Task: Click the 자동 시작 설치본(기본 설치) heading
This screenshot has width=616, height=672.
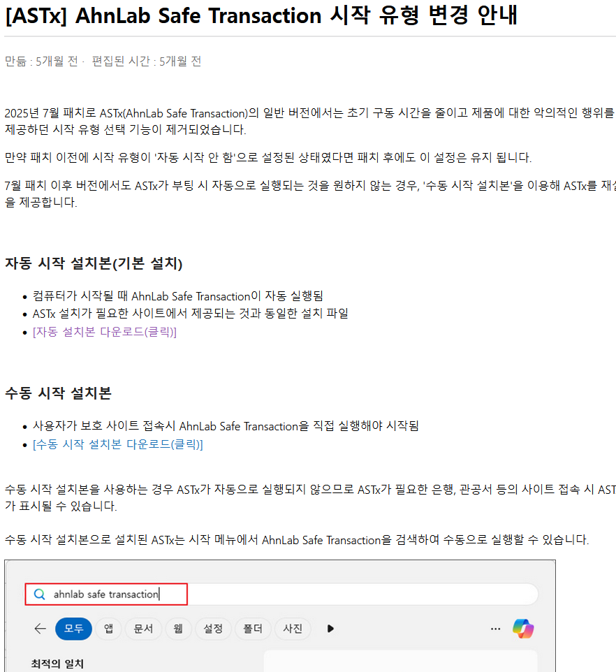Action: [94, 263]
